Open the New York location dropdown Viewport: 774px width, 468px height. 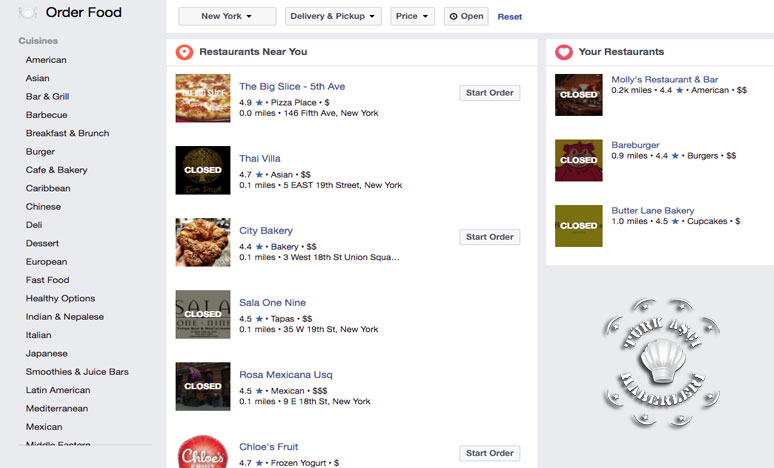pos(227,16)
